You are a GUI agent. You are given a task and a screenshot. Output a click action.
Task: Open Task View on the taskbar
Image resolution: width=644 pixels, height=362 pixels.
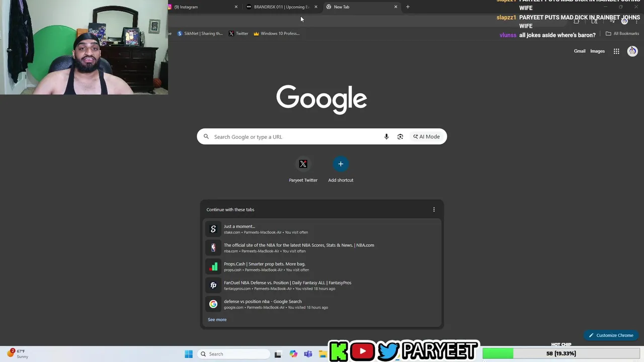pos(278,354)
